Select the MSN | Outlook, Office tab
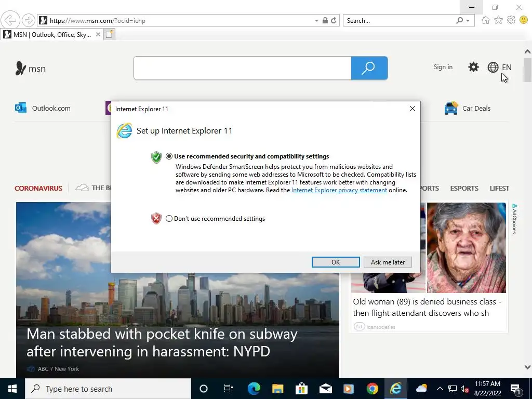Screen dimensions: 532x399 (52, 35)
